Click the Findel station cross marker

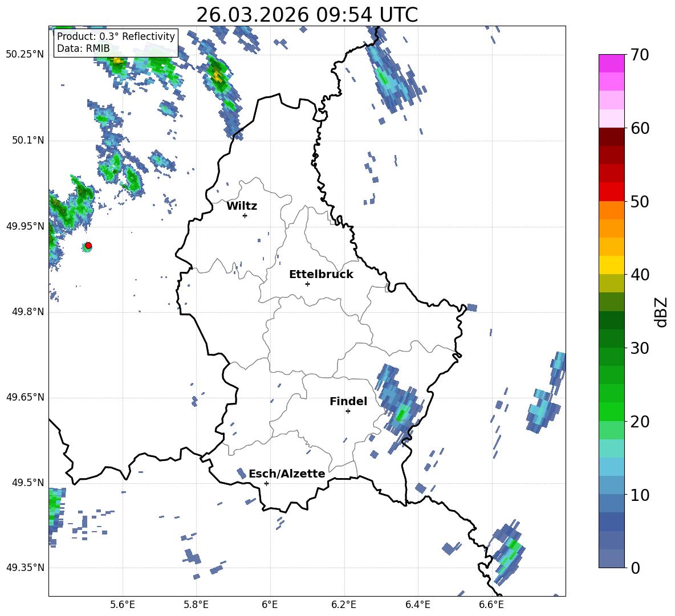point(348,411)
